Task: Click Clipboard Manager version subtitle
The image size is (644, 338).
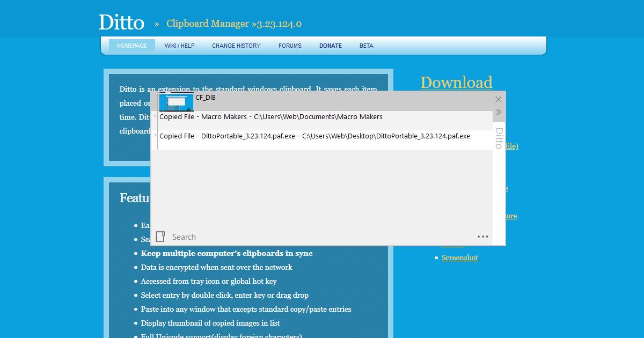Action: 234,24
